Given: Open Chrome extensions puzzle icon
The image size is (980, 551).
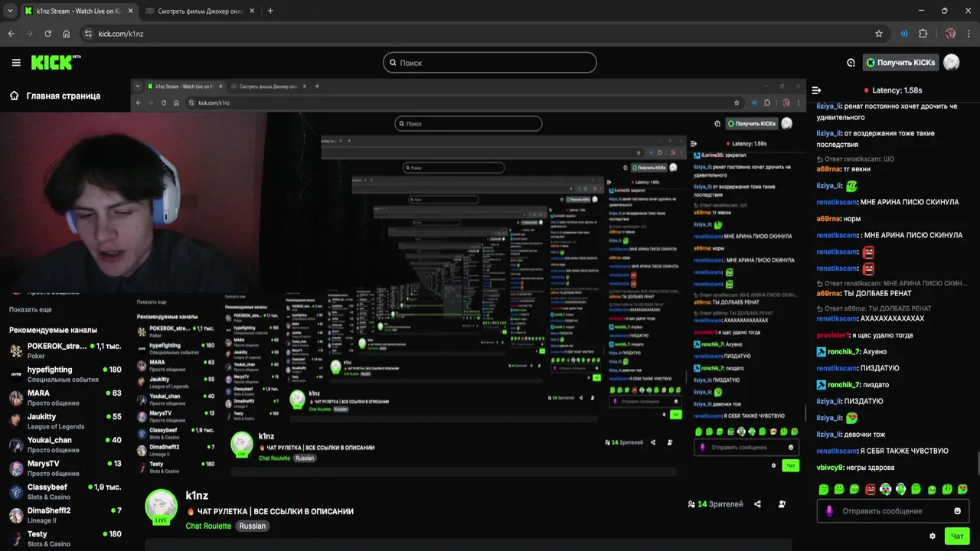Looking at the screenshot, I should pos(923,34).
